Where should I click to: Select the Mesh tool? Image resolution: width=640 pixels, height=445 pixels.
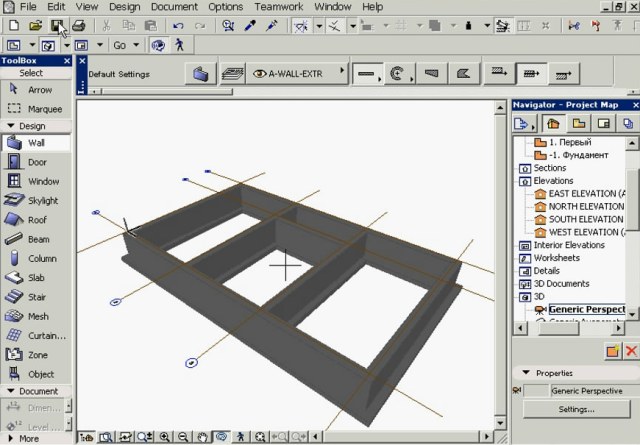[x=36, y=317]
